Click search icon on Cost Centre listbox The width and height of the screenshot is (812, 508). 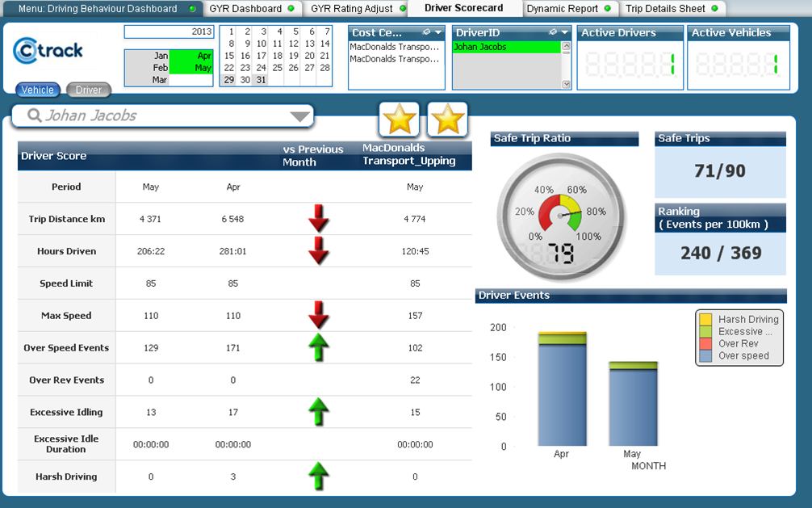click(425, 33)
